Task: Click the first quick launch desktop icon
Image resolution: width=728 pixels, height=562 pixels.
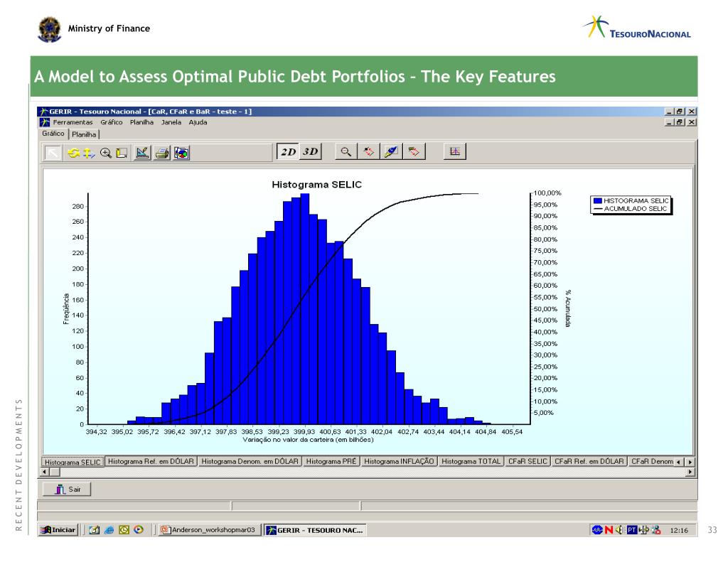Action: pos(95,530)
